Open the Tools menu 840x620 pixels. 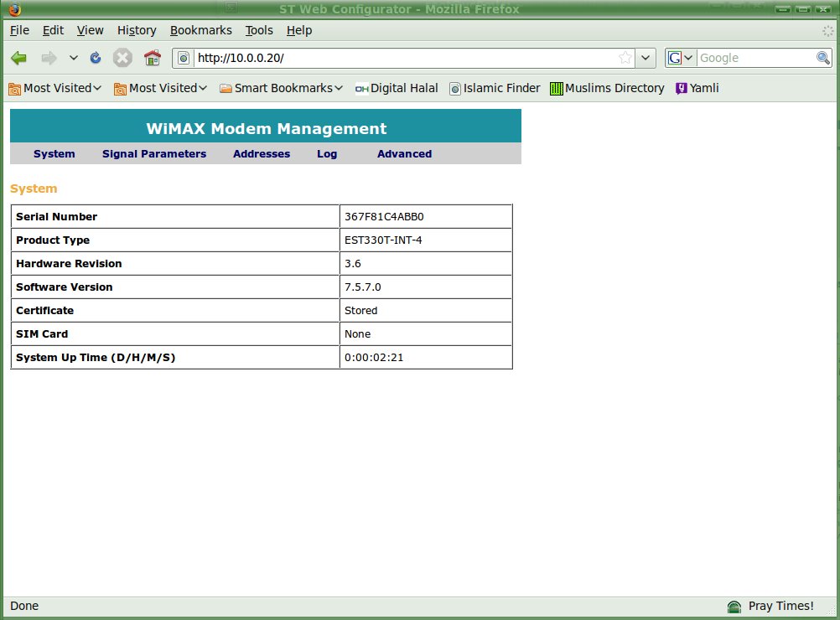[259, 30]
